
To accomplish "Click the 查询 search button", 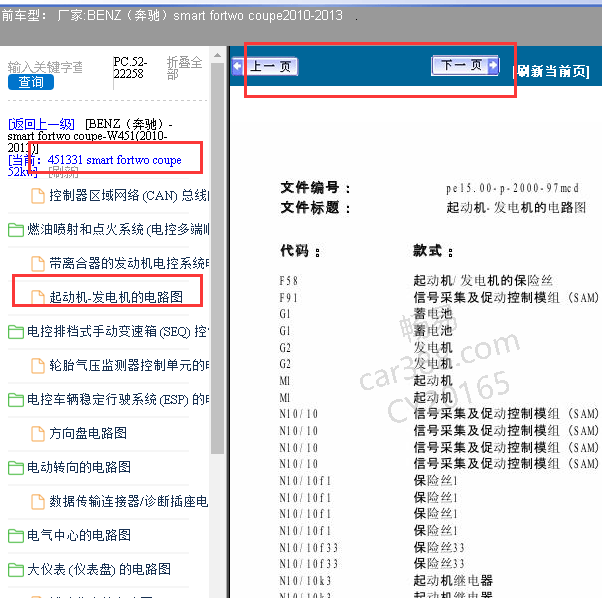I will [x=31, y=82].
